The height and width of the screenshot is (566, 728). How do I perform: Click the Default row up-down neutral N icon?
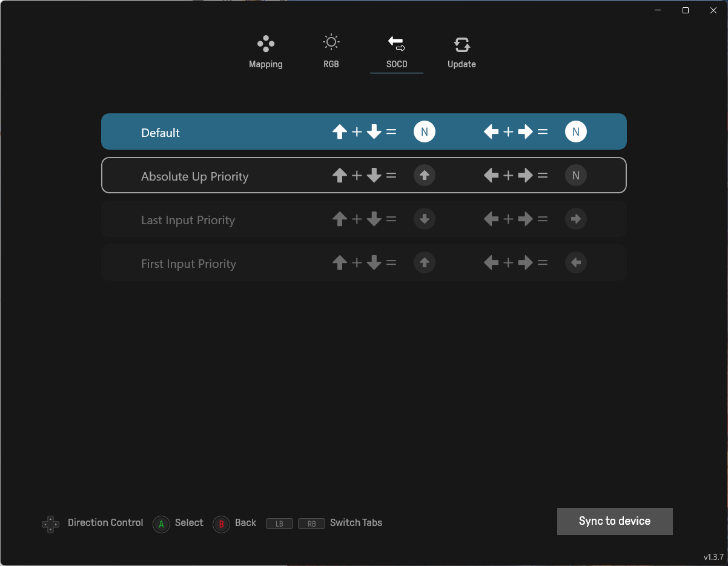[x=425, y=132]
